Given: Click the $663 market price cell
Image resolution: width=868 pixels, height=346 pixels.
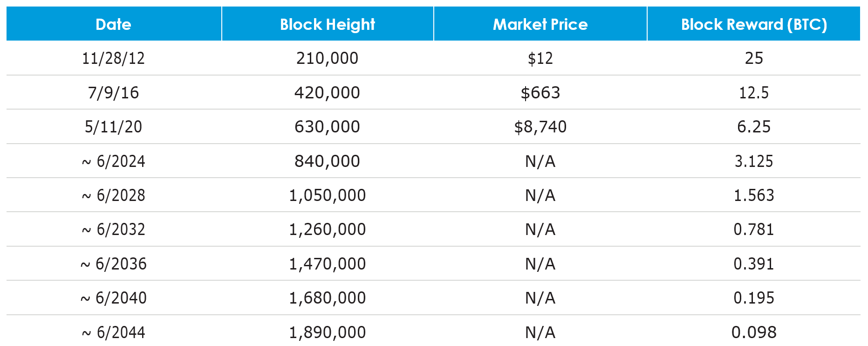Looking at the screenshot, I should (x=540, y=93).
